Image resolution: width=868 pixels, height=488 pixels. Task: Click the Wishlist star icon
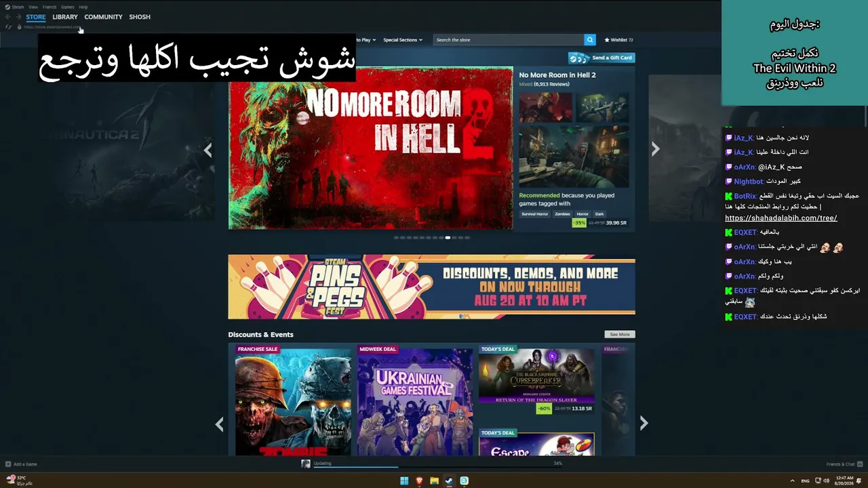coord(607,40)
